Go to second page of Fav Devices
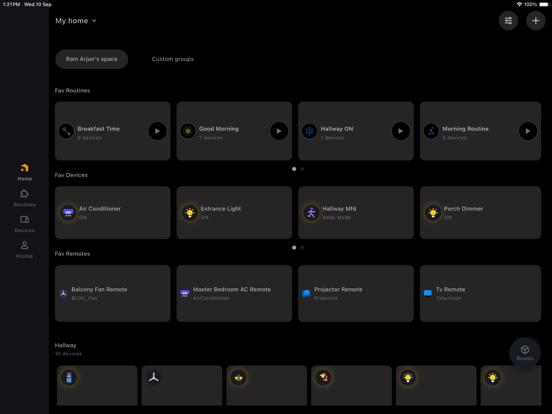Image resolution: width=552 pixels, height=414 pixels. (302, 248)
